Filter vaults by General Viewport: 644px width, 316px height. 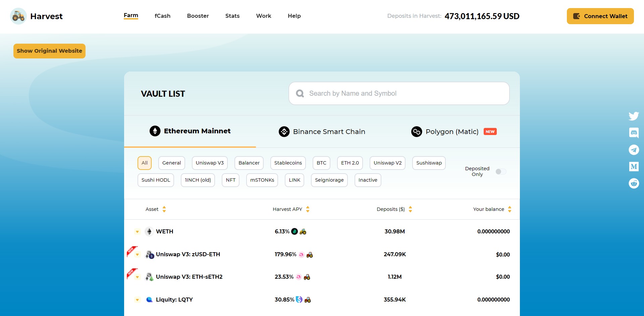coord(171,163)
